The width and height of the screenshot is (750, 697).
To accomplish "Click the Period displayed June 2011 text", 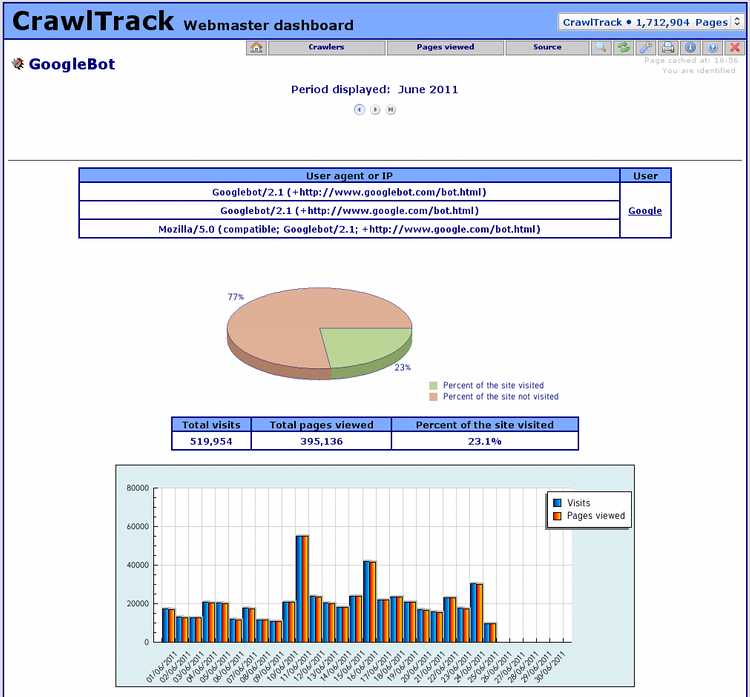I will (375, 89).
